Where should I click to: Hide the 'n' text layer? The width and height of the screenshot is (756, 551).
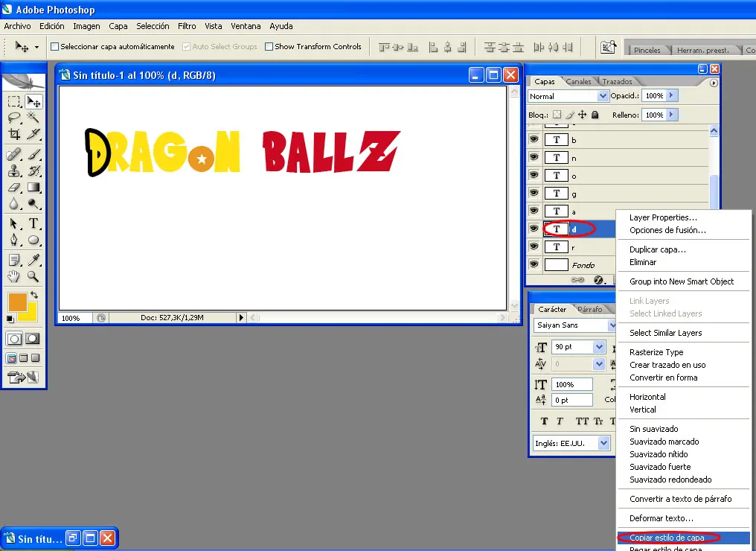[534, 157]
